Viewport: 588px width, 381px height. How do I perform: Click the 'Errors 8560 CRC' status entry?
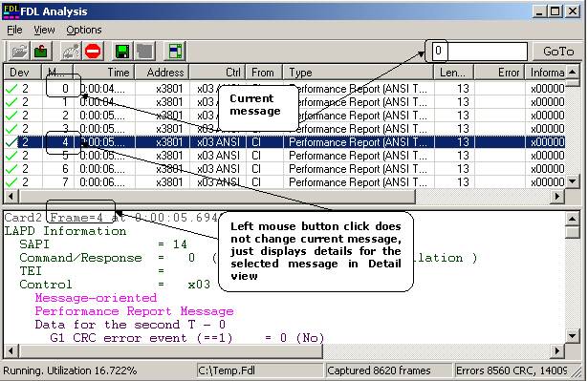[512, 370]
